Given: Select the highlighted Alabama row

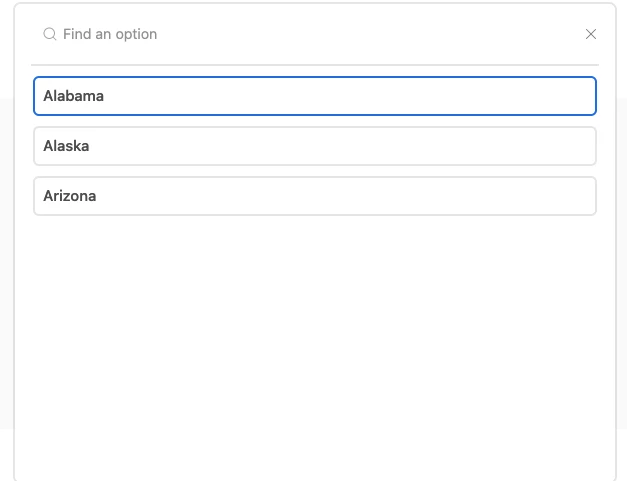Looking at the screenshot, I should pos(315,96).
